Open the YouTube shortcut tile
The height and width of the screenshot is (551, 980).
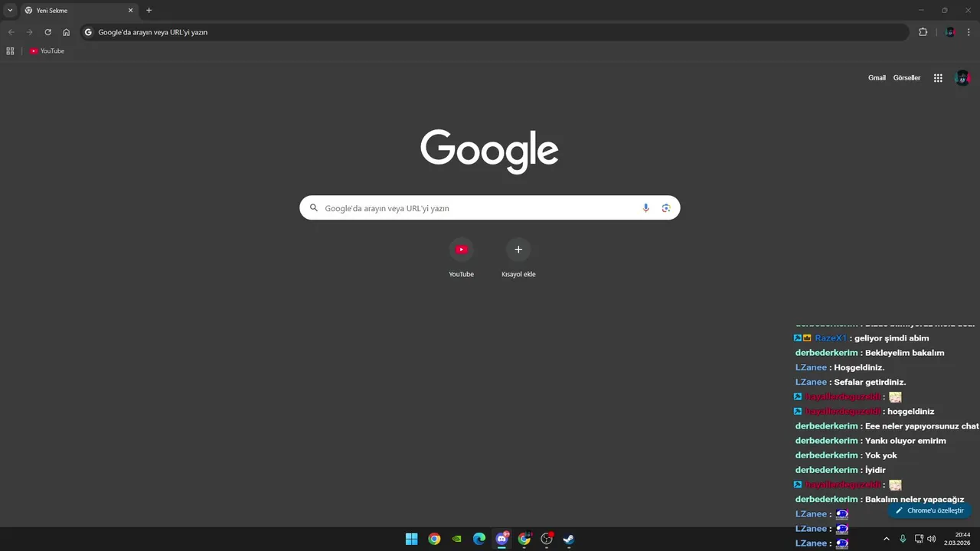point(461,258)
